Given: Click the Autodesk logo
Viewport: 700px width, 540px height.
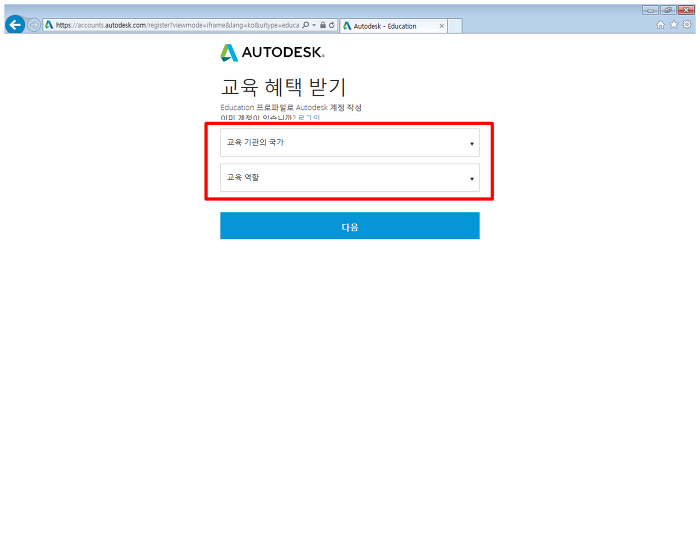Looking at the screenshot, I should 272,53.
